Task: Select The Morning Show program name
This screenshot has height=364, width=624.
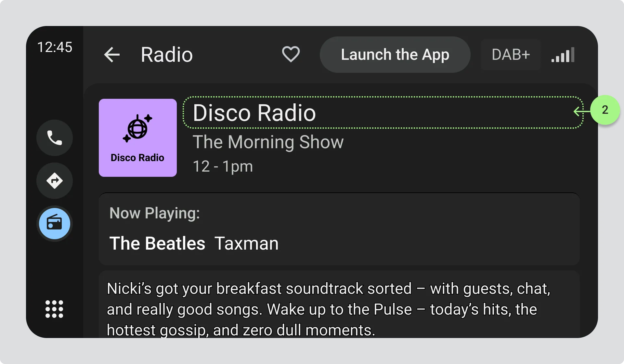Action: pyautogui.click(x=268, y=142)
